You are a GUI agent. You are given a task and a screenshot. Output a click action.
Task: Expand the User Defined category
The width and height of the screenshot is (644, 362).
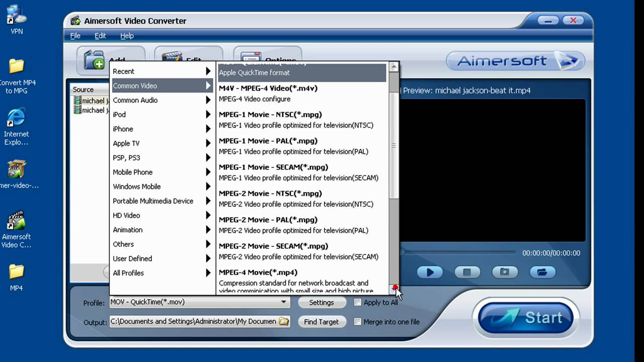163,258
